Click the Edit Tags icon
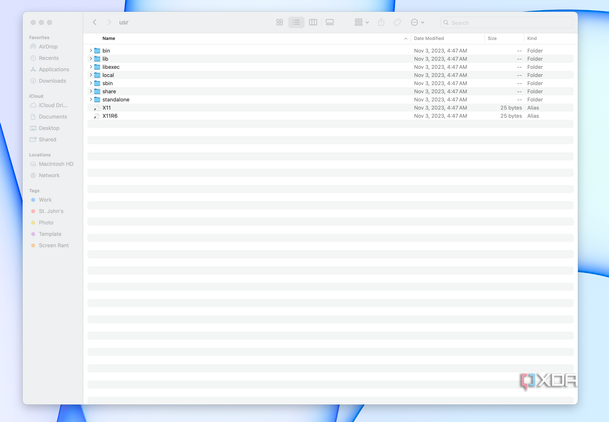The image size is (609, 422). pyautogui.click(x=397, y=23)
